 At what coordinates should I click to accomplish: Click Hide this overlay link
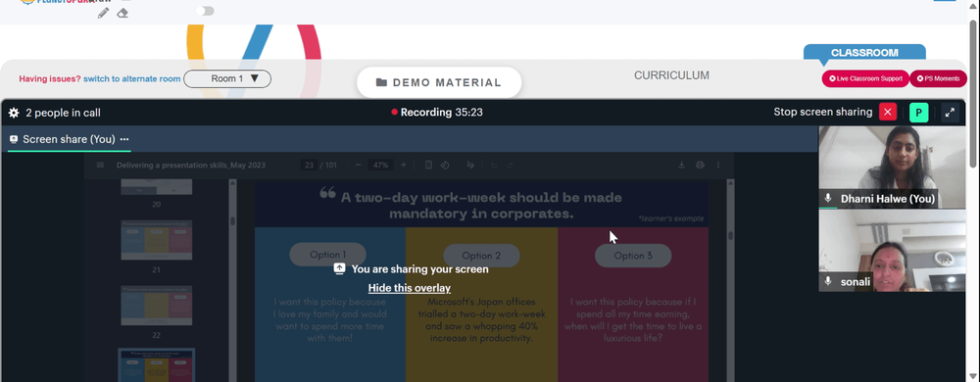[x=410, y=288]
